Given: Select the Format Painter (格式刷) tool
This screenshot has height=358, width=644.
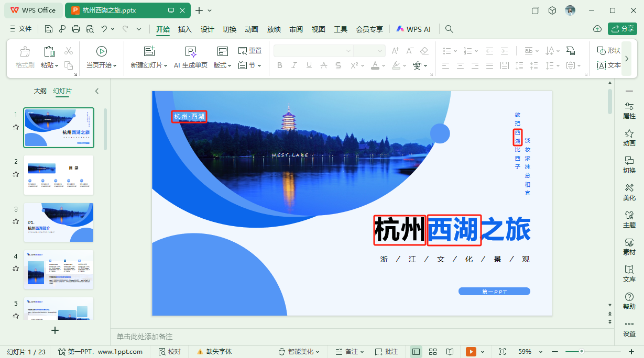Looking at the screenshot, I should coord(24,55).
